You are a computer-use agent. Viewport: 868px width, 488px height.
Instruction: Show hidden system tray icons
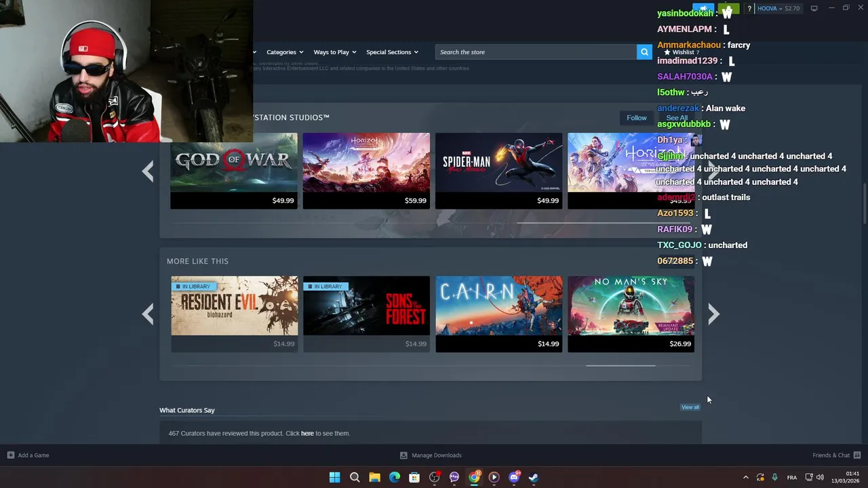(746, 477)
